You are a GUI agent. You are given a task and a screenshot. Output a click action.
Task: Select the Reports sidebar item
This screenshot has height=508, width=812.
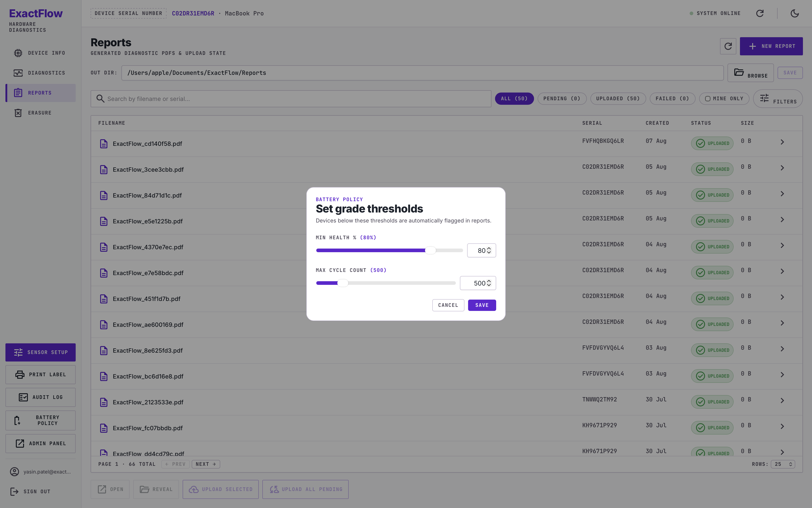(x=40, y=93)
